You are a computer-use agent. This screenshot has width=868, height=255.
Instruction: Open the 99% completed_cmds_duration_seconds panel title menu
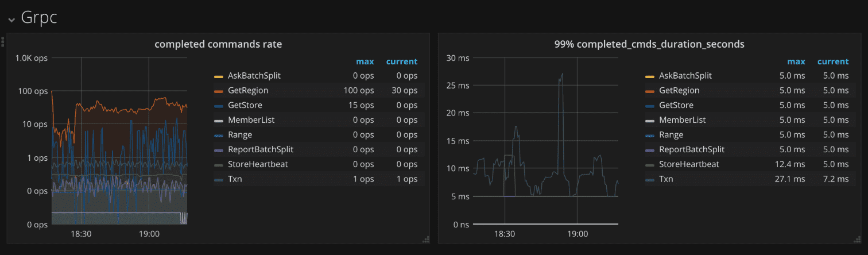click(649, 44)
